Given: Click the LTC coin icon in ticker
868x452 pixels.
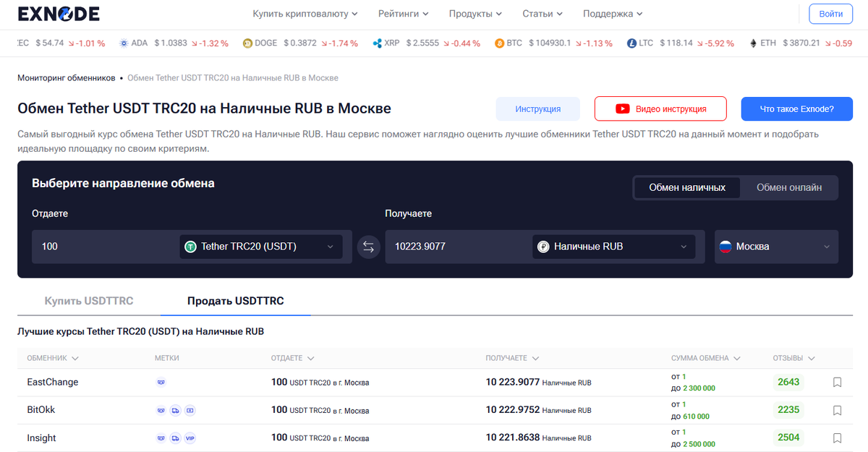Looking at the screenshot, I should 631,43.
